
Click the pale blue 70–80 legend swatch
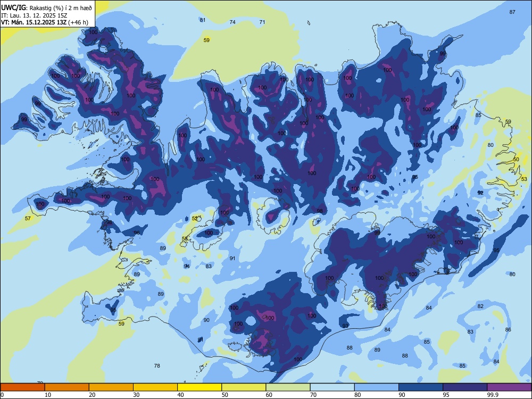pos(332,387)
